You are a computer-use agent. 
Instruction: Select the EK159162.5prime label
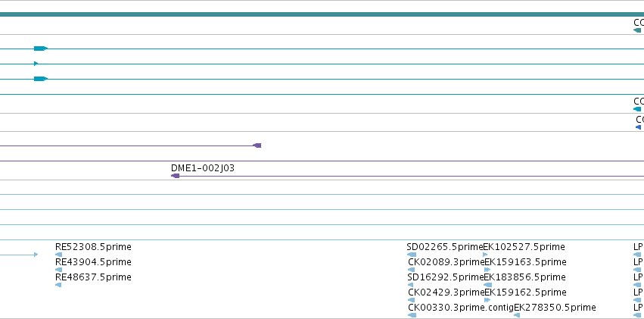(x=526, y=292)
